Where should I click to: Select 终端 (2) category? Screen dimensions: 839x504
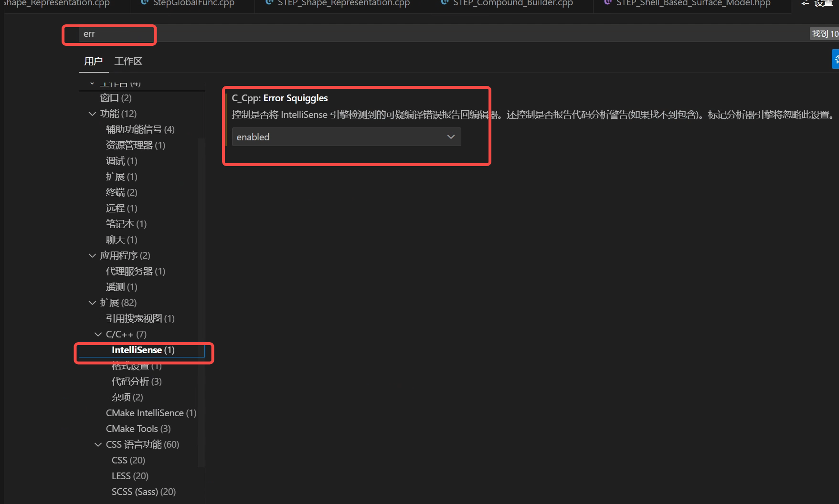(x=122, y=192)
